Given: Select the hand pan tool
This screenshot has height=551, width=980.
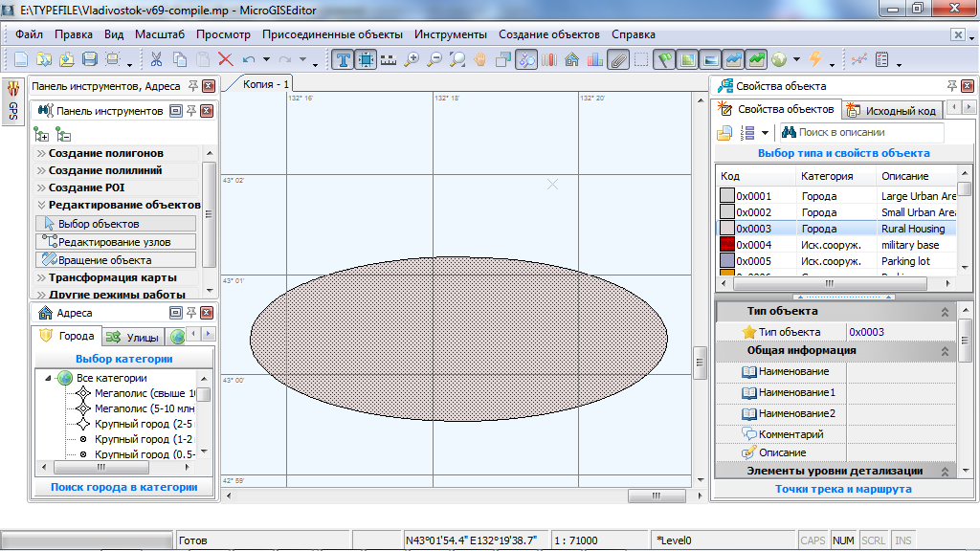Looking at the screenshot, I should point(480,59).
